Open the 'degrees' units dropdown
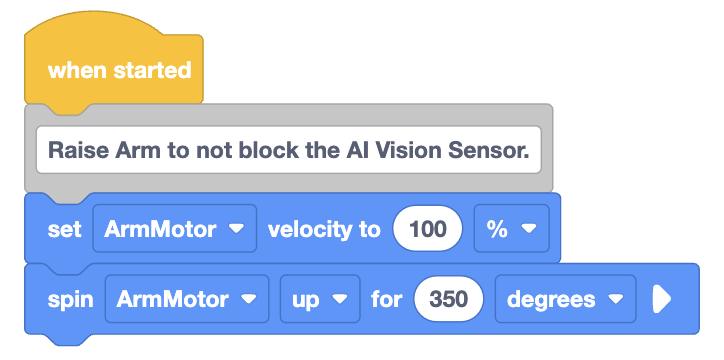The height and width of the screenshot is (360, 724). [566, 299]
